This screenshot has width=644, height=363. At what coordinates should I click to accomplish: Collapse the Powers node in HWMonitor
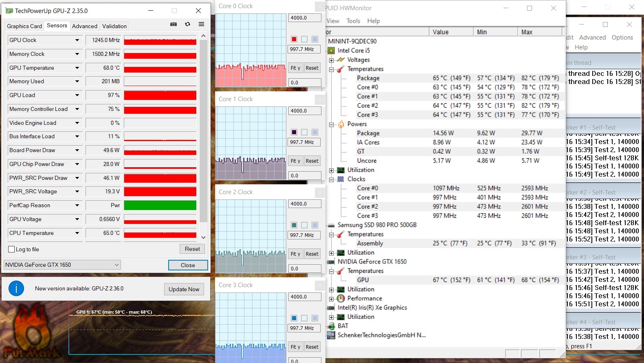tap(331, 124)
